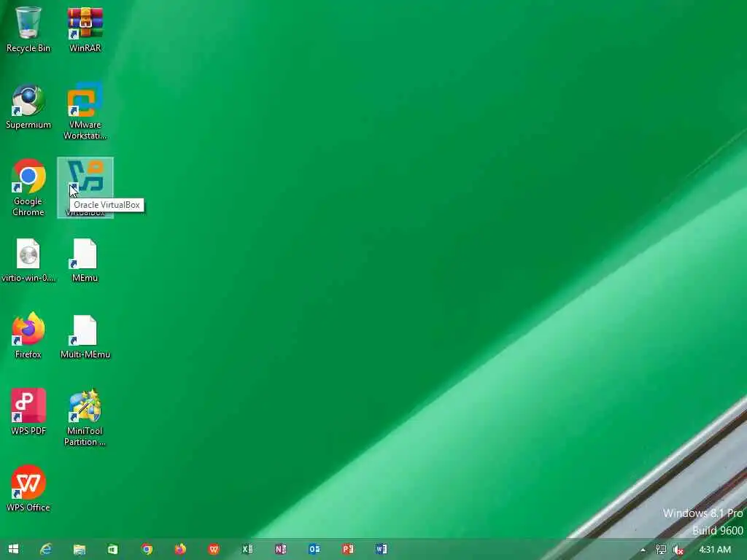Launch Excel from the taskbar
This screenshot has height=560, width=747.
pos(247,549)
